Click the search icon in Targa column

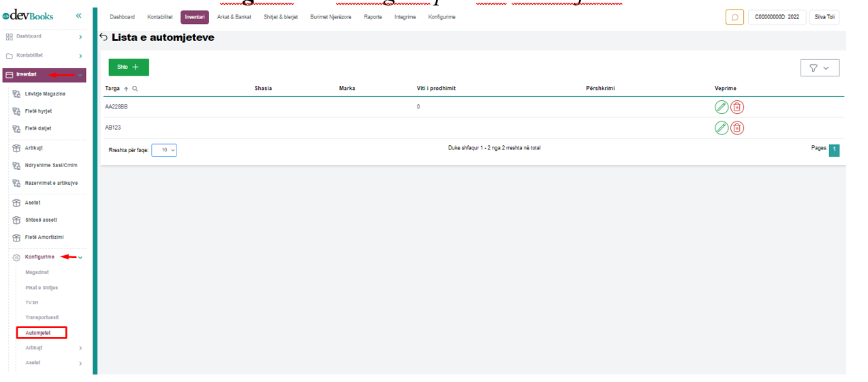tap(135, 89)
